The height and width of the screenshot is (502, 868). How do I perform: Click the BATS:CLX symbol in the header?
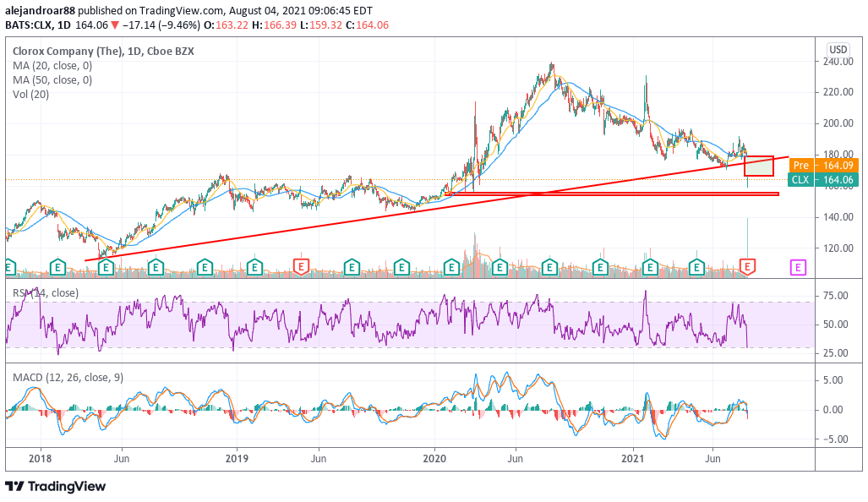click(x=30, y=25)
